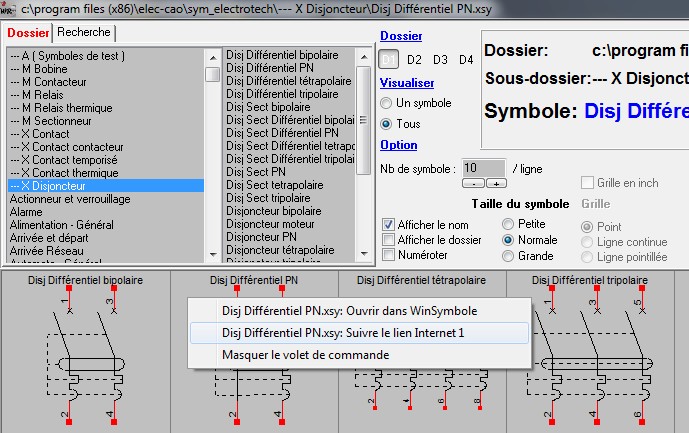
Task: Click the Disj Différentiel bipolaire symbol thumbnail
Action: tap(86, 350)
